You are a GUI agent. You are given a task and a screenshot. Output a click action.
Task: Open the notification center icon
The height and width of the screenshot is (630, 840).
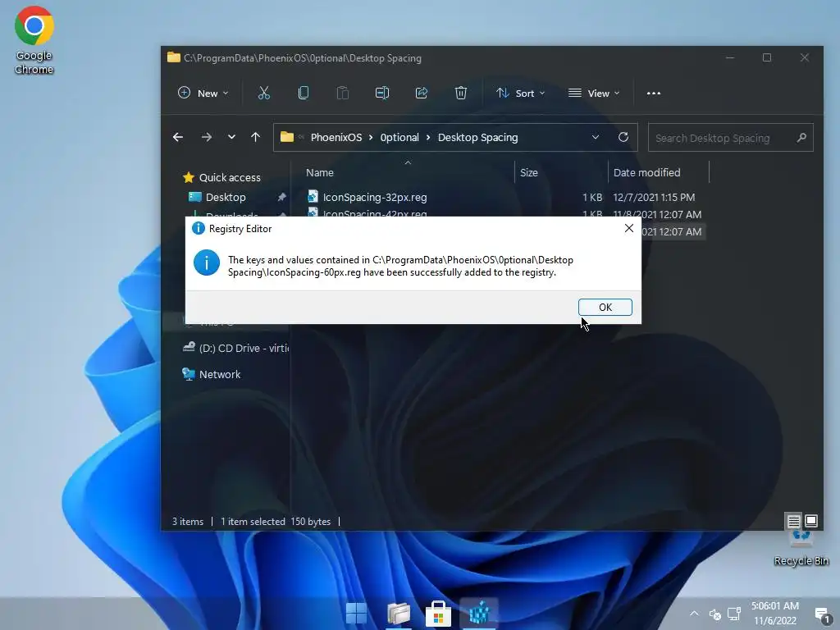(822, 614)
